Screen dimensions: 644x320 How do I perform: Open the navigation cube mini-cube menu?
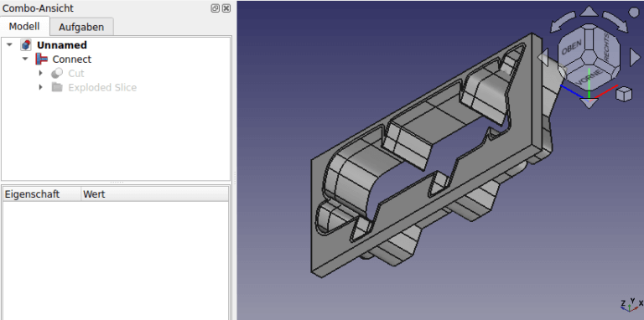coord(624,94)
